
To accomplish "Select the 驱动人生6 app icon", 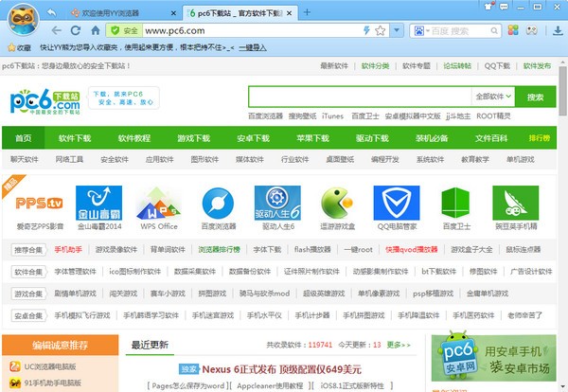I will pos(276,202).
